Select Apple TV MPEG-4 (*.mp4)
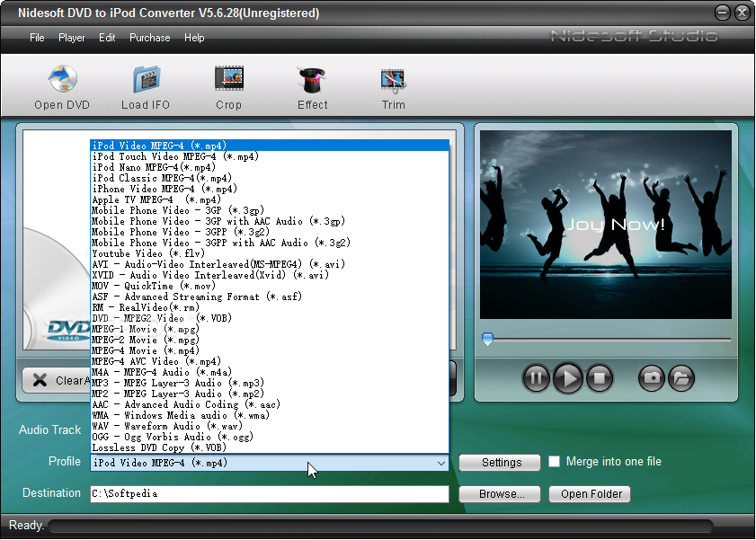 click(x=270, y=199)
